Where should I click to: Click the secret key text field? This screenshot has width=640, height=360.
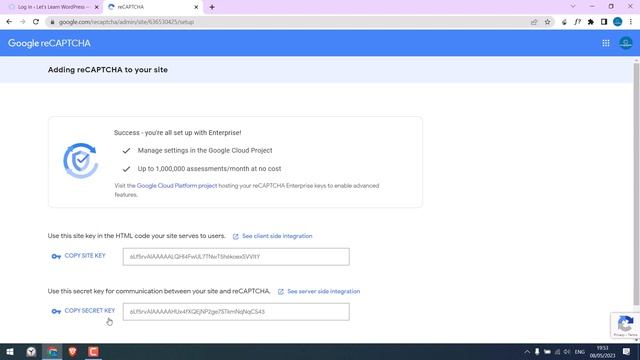pos(236,312)
